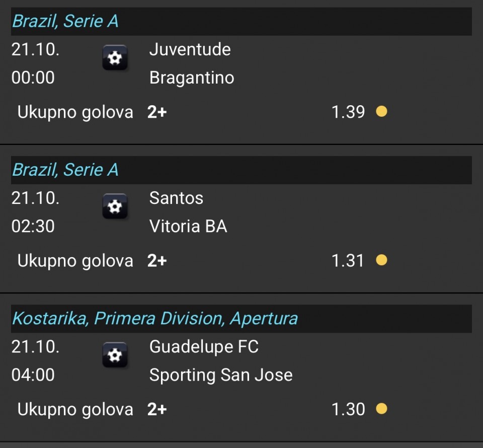Open the second Brazil, Serie A header above Santos

[65, 170]
